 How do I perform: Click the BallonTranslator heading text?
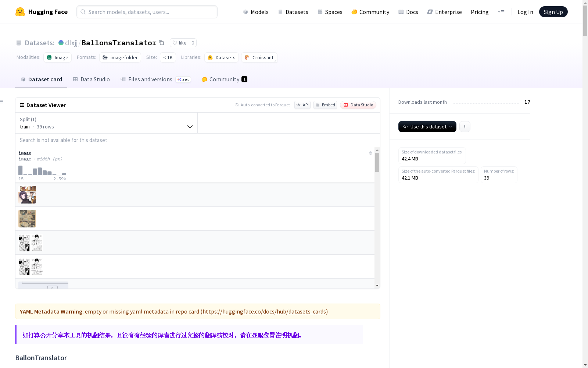coord(41,358)
